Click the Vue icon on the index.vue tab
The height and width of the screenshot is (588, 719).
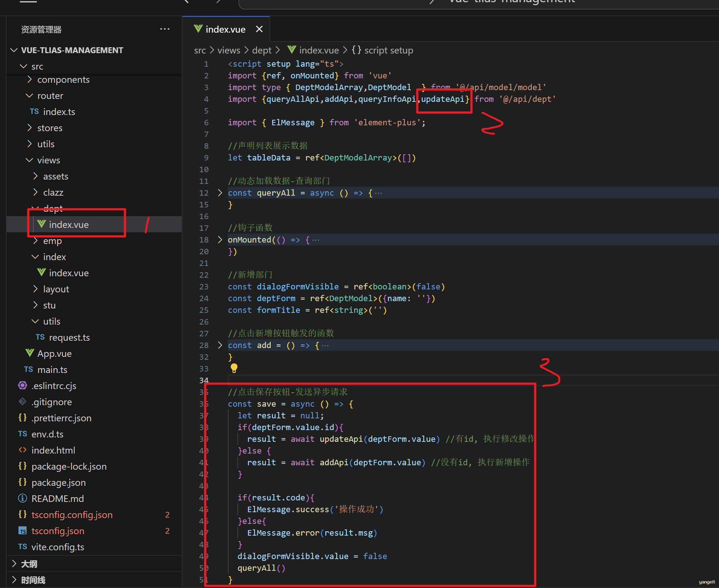(x=198, y=29)
